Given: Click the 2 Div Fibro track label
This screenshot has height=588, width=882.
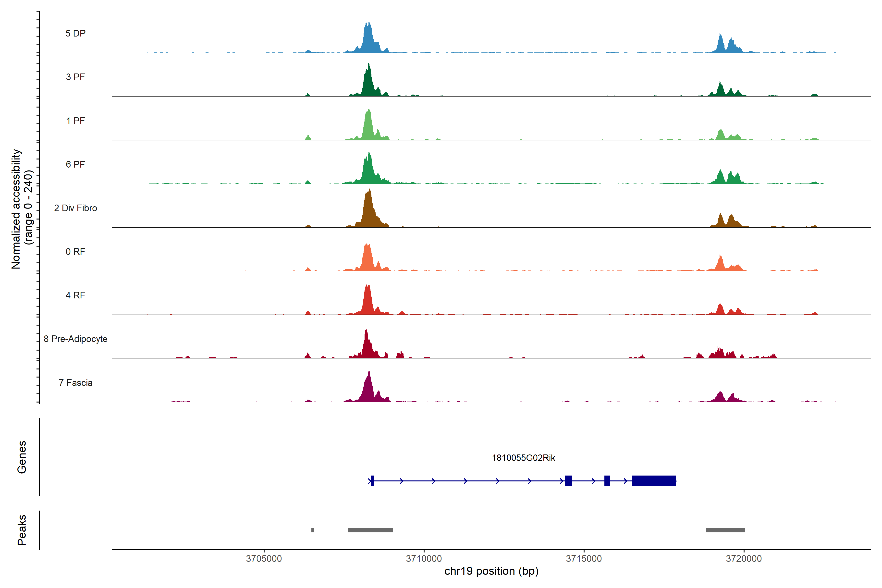Looking at the screenshot, I should pyautogui.click(x=75, y=208).
